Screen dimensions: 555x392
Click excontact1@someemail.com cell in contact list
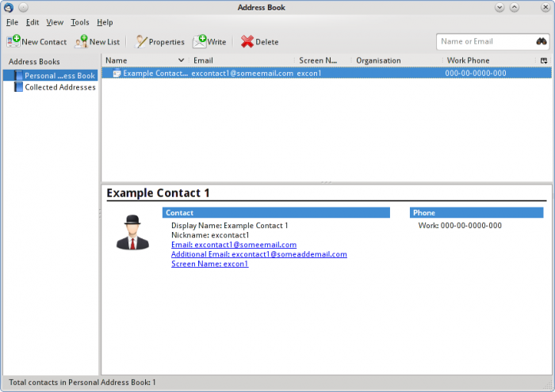(x=243, y=73)
